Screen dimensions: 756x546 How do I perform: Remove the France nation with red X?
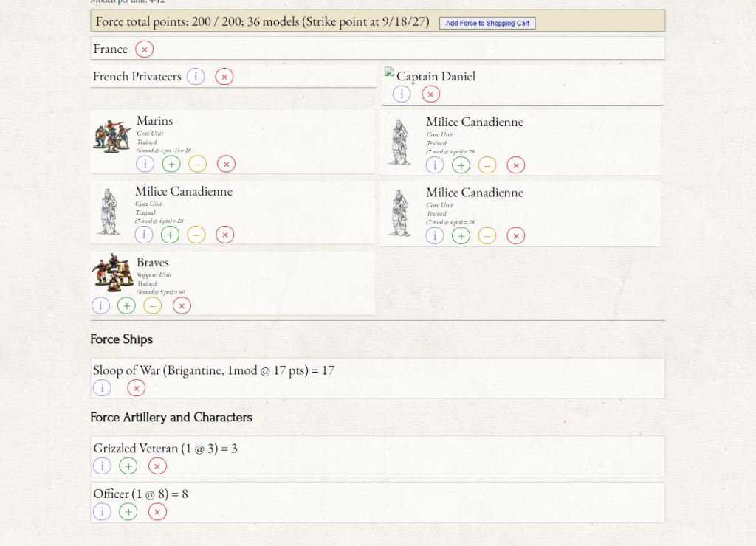tap(145, 49)
